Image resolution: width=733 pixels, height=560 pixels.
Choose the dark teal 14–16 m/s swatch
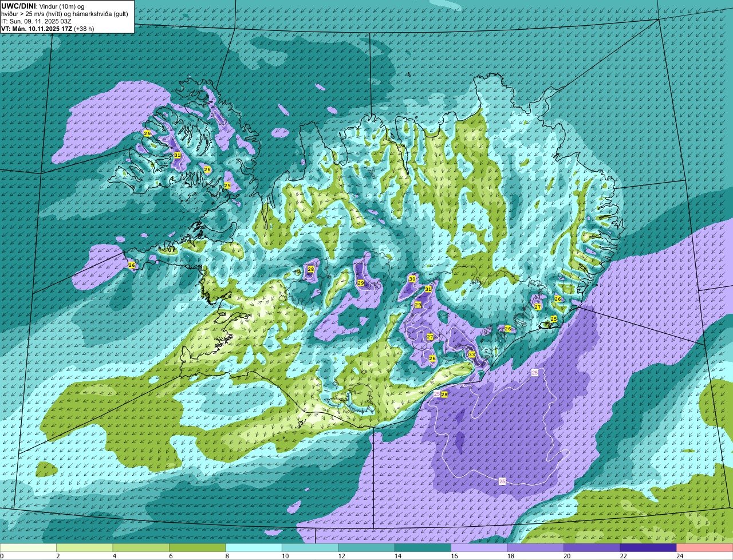click(x=423, y=548)
